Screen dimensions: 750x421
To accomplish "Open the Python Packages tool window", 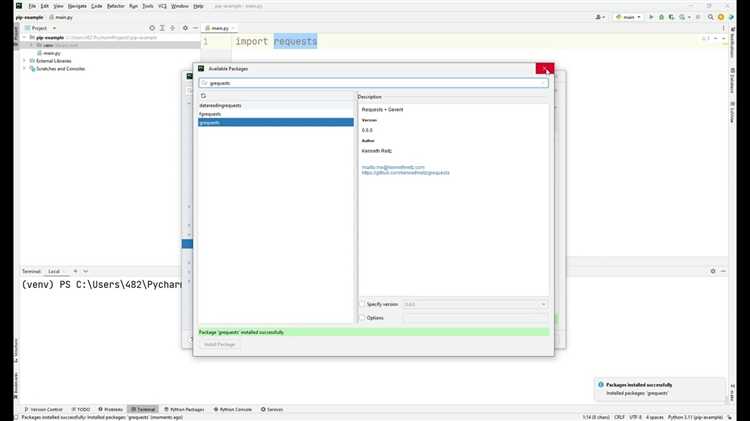I will pyautogui.click(x=184, y=410).
